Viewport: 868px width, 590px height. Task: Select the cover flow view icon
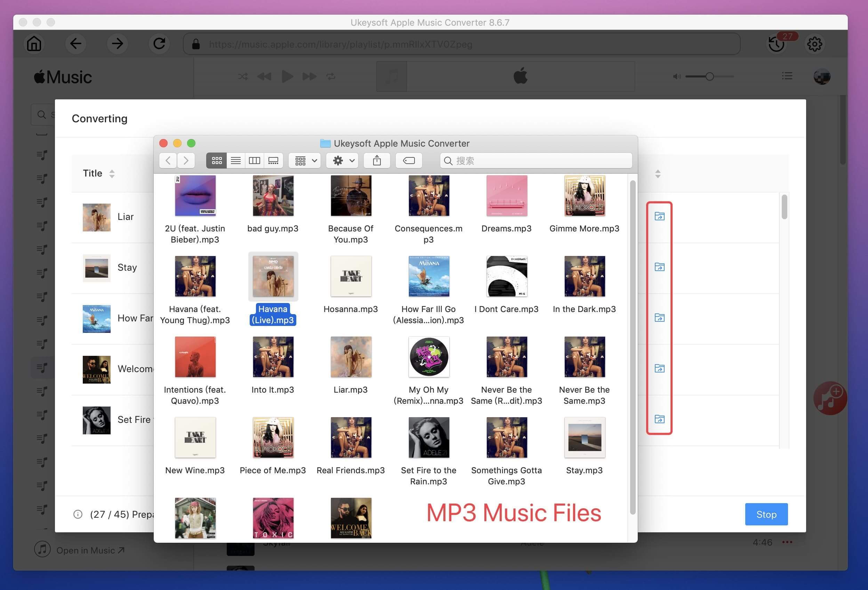(x=274, y=160)
